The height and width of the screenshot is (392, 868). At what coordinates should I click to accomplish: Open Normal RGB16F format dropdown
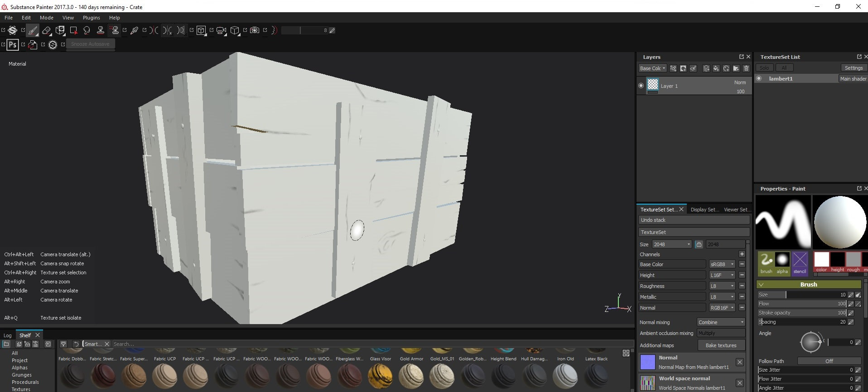(x=722, y=307)
